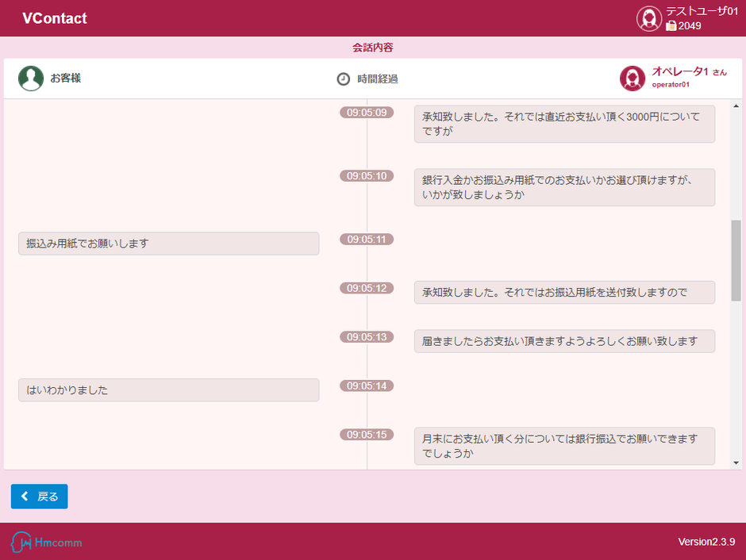Viewport: 746px width, 560px height.
Task: Click the back chevron on the 戻る button
Action: tap(24, 496)
